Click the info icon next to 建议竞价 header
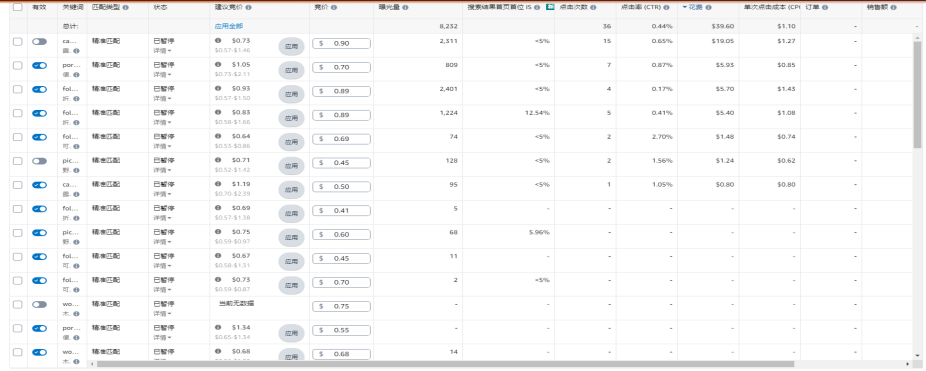The height and width of the screenshot is (371, 926). pos(248,8)
